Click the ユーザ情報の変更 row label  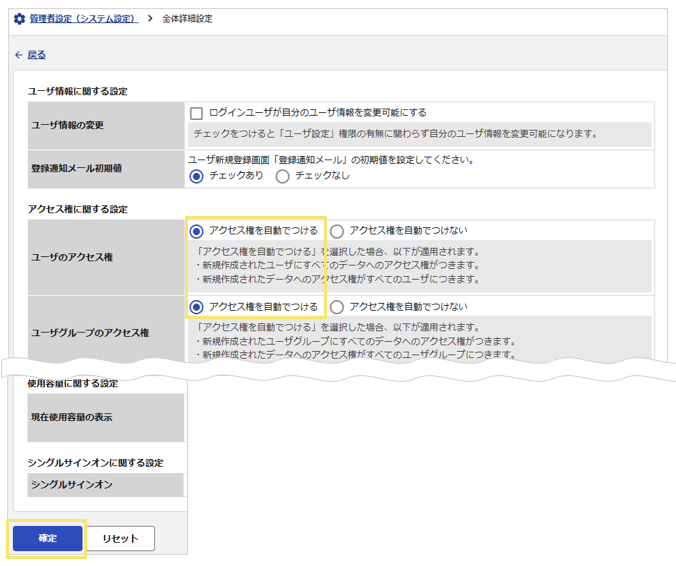(68, 125)
